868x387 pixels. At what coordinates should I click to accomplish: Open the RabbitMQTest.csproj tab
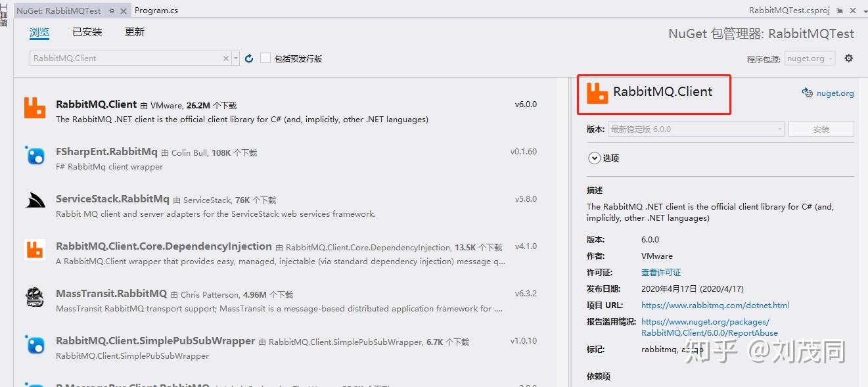[789, 11]
